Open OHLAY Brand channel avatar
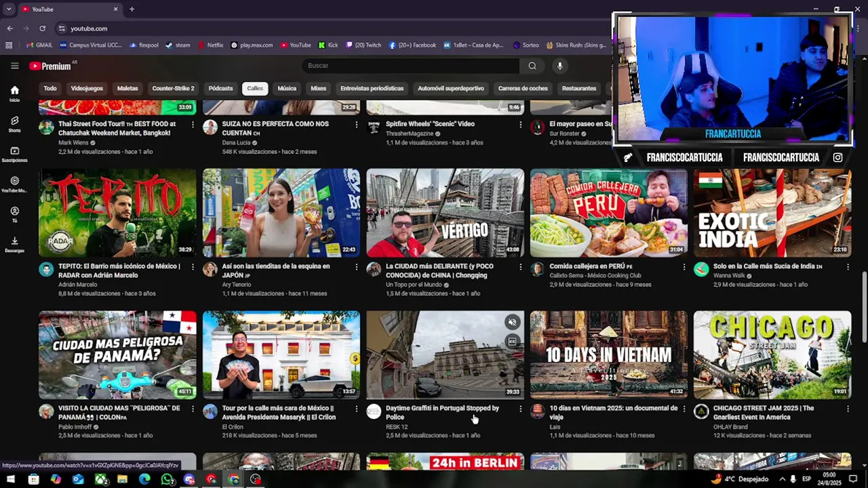This screenshot has height=488, width=868. (x=701, y=411)
